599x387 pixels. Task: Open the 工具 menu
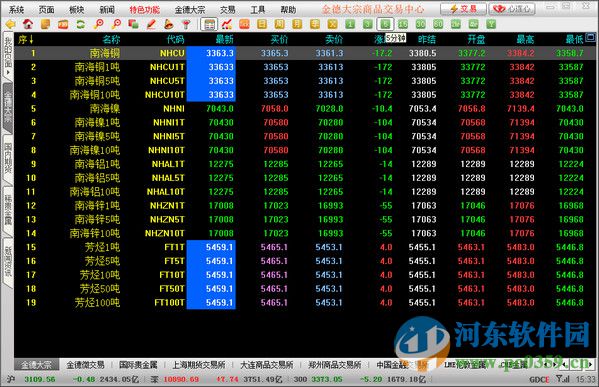pos(258,10)
